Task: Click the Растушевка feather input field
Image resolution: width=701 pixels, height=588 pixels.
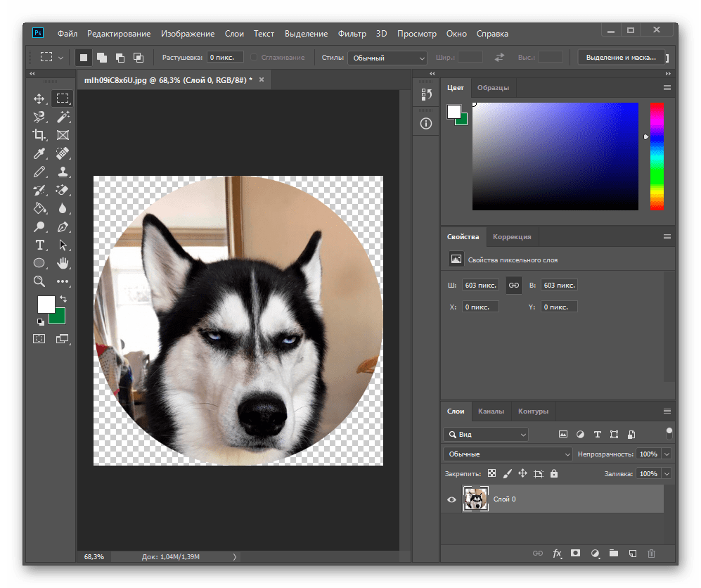Action: click(x=225, y=57)
